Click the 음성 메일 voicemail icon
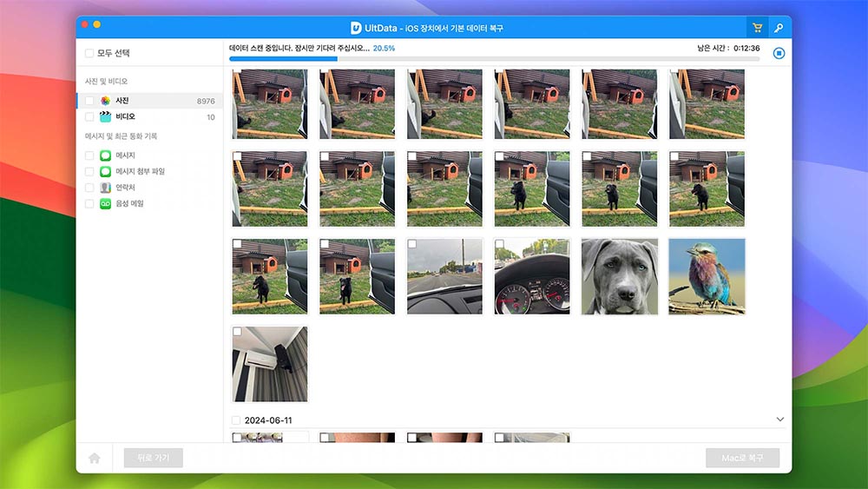 105,204
